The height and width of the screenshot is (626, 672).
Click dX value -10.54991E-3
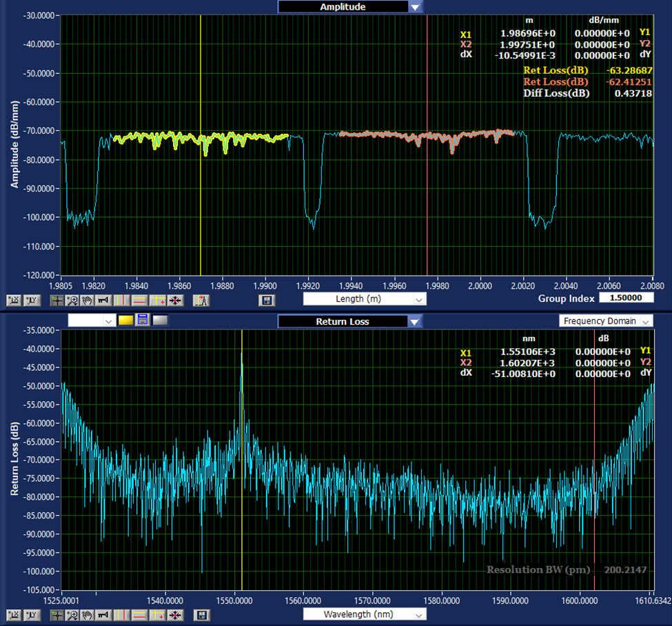click(x=525, y=56)
